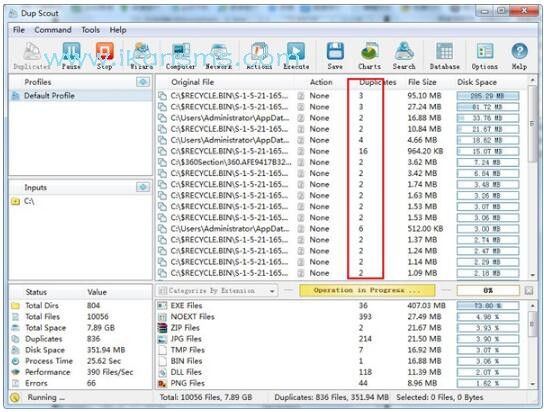
Task: Open the Help menu
Action: tap(118, 30)
